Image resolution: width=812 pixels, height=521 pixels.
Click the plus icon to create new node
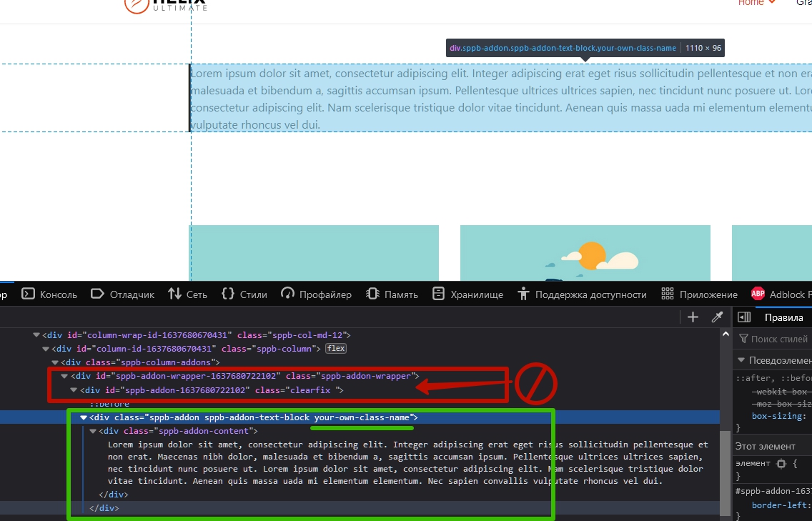tap(693, 317)
